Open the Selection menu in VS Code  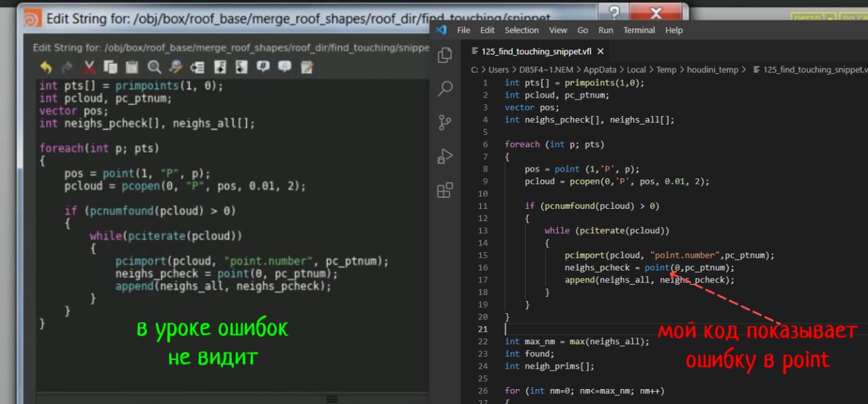point(521,30)
